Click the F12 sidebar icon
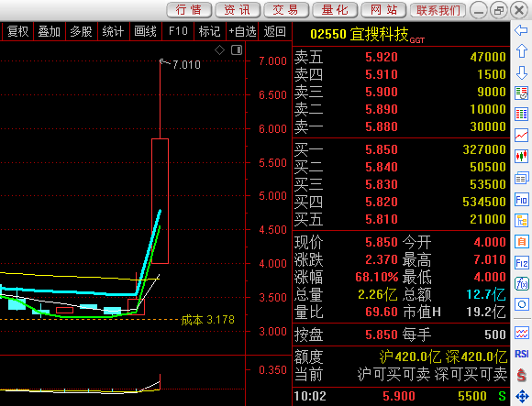 [521, 263]
